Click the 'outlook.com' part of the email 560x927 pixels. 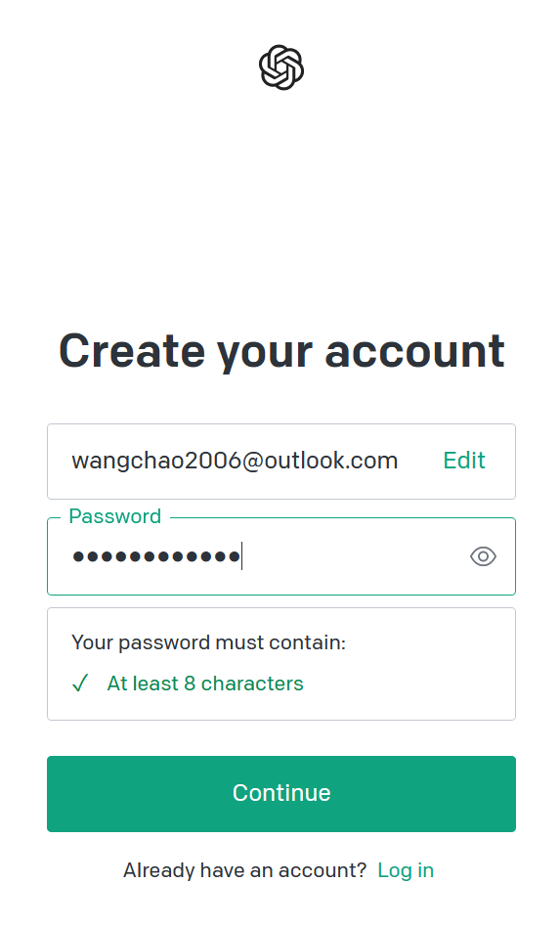pyautogui.click(x=330, y=461)
